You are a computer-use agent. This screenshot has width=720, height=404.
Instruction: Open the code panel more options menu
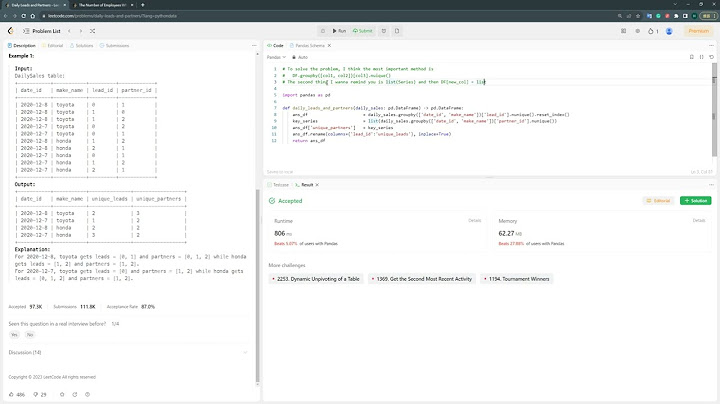(x=711, y=45)
